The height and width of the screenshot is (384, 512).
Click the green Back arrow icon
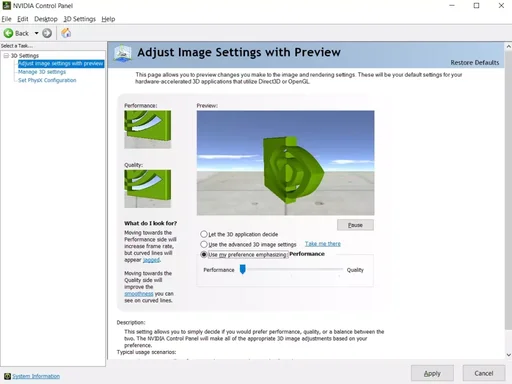click(x=8, y=33)
